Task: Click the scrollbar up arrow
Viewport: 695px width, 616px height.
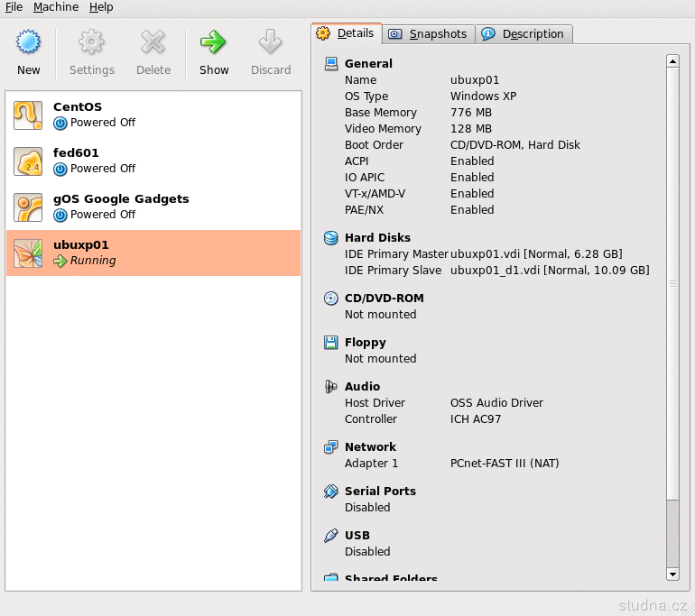Action: (672, 61)
